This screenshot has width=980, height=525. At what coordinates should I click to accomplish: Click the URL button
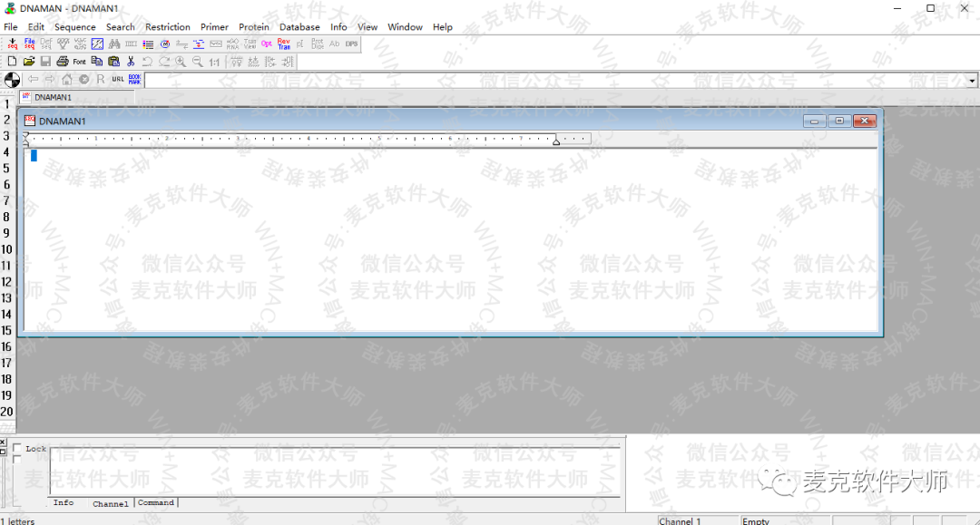click(x=117, y=79)
